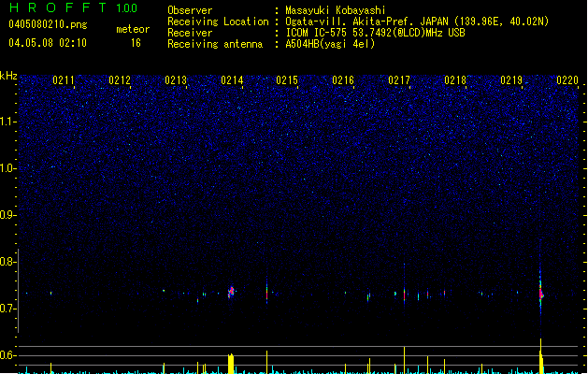Click the 0216 time marker
588x374 pixels.
click(x=343, y=80)
